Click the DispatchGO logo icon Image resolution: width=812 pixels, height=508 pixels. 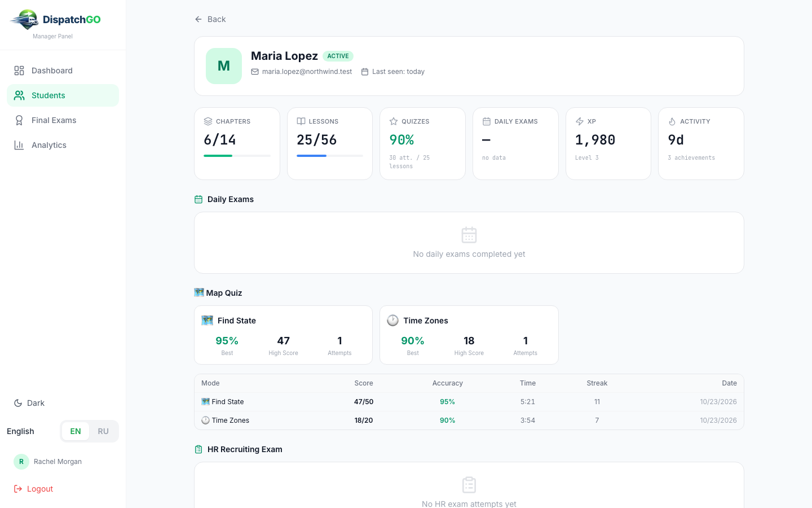click(x=24, y=19)
